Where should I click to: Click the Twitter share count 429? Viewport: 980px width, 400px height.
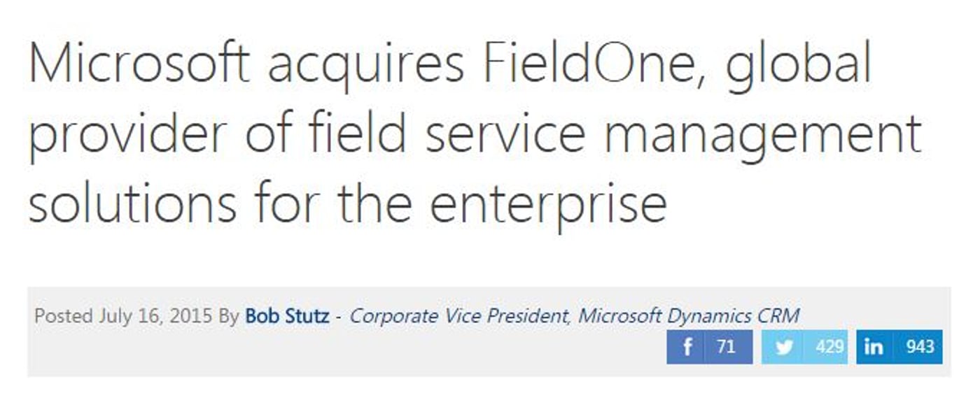[x=829, y=347]
